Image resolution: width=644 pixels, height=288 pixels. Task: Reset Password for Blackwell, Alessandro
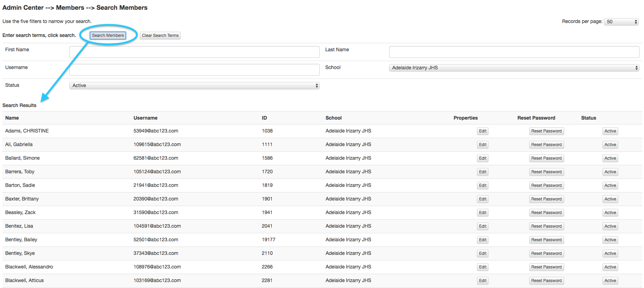pos(546,267)
